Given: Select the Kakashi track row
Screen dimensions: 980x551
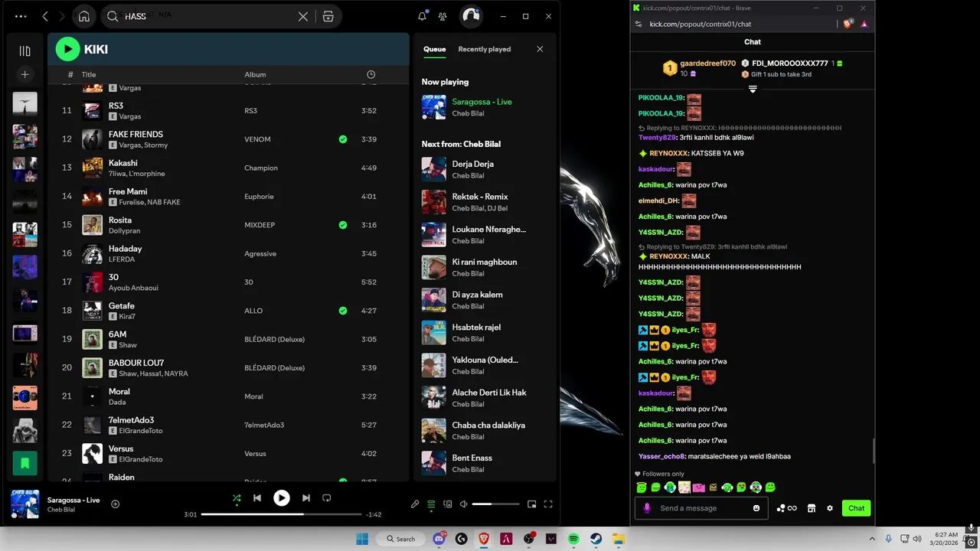Looking at the screenshot, I should 228,168.
